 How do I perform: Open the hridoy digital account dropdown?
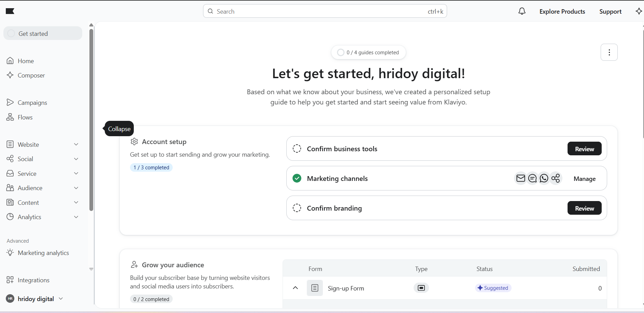point(35,299)
